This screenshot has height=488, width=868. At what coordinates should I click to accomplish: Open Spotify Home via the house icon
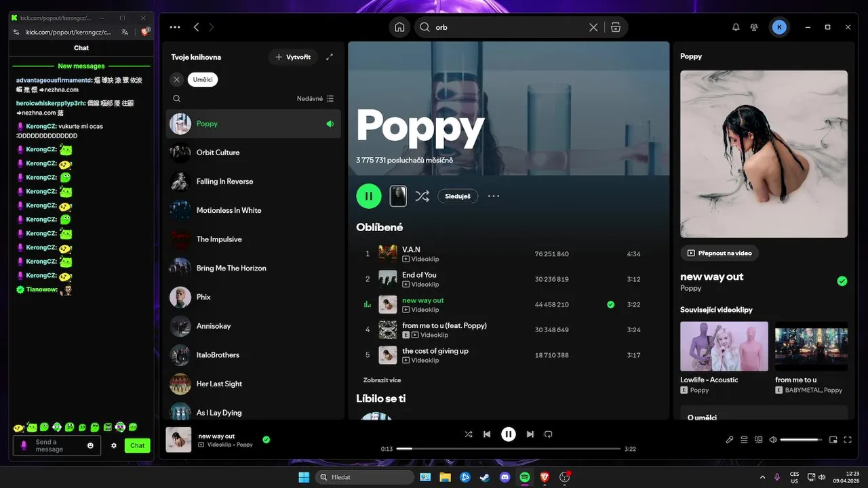pos(399,27)
